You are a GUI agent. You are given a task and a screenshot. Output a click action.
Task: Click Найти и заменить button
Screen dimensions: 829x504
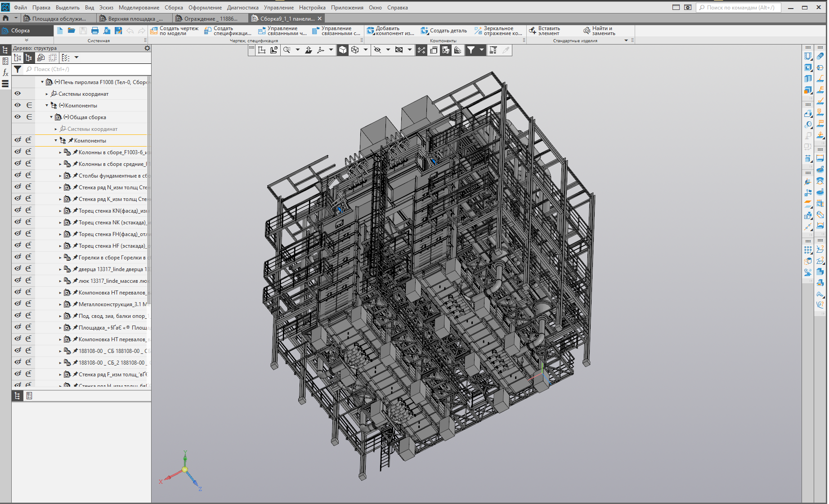tap(599, 31)
